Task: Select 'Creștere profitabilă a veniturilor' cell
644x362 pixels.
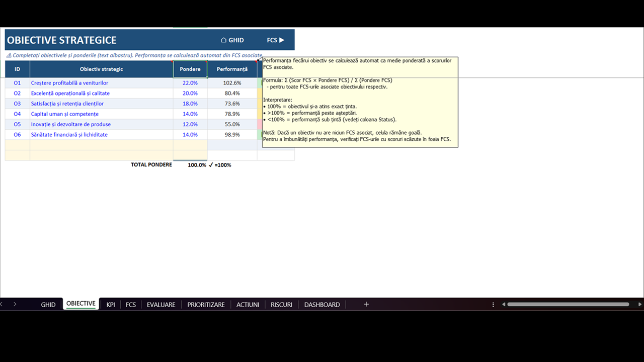Action: click(x=101, y=83)
